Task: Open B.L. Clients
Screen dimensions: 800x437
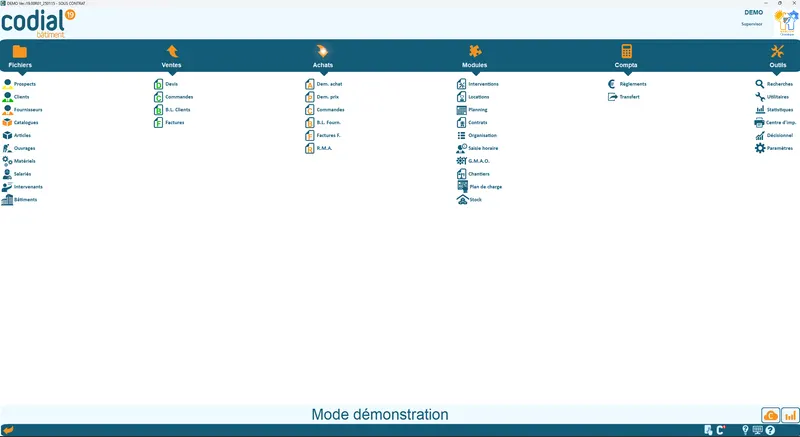Action: (172, 110)
